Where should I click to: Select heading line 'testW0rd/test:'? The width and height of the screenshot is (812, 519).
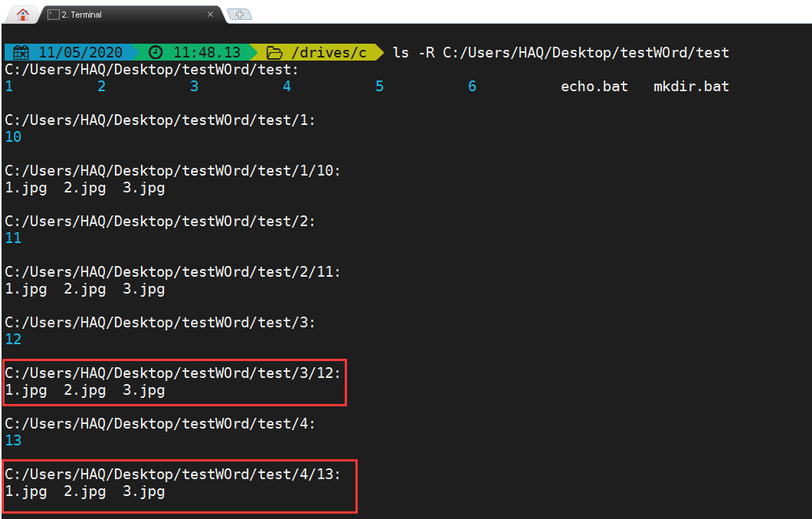click(152, 70)
